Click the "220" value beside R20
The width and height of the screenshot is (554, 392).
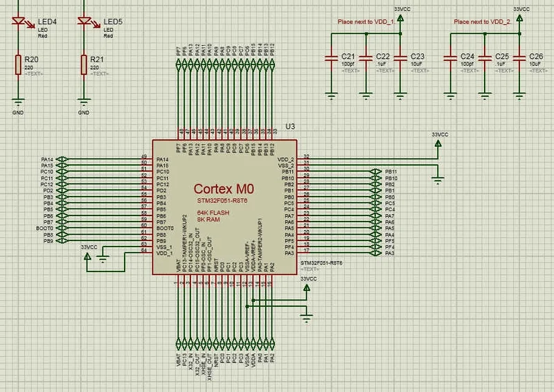click(28, 67)
